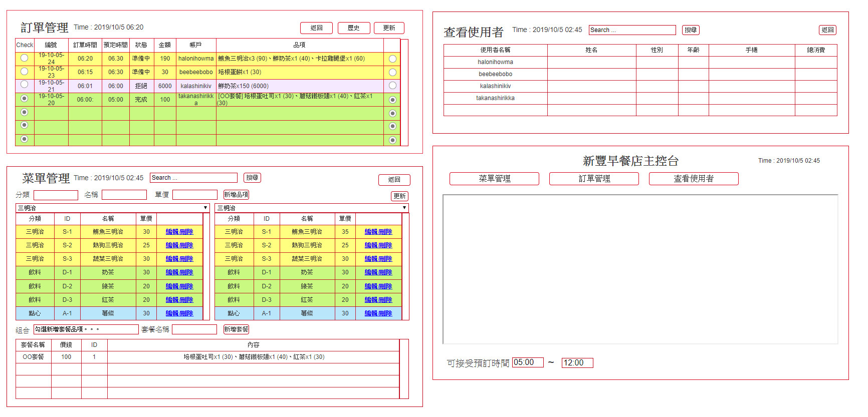Select right-side radio on beebeebobo order row

coord(392,72)
